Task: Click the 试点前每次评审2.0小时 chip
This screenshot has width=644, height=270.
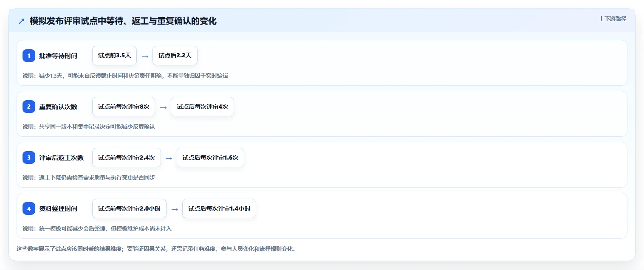Action: click(x=129, y=208)
